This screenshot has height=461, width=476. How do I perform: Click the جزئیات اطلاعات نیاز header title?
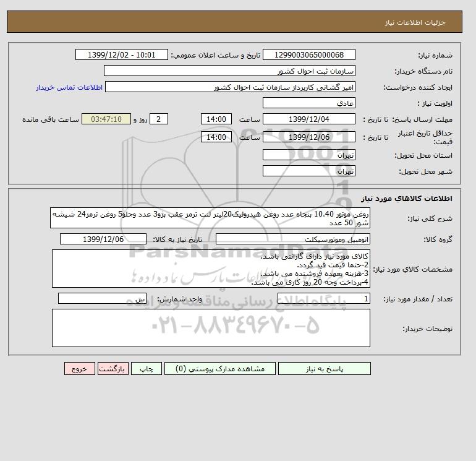point(415,22)
